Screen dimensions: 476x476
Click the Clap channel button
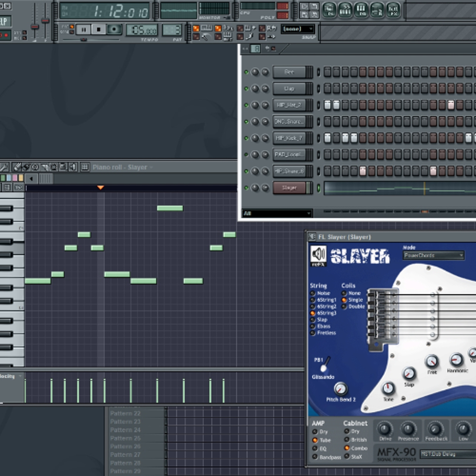(290, 89)
